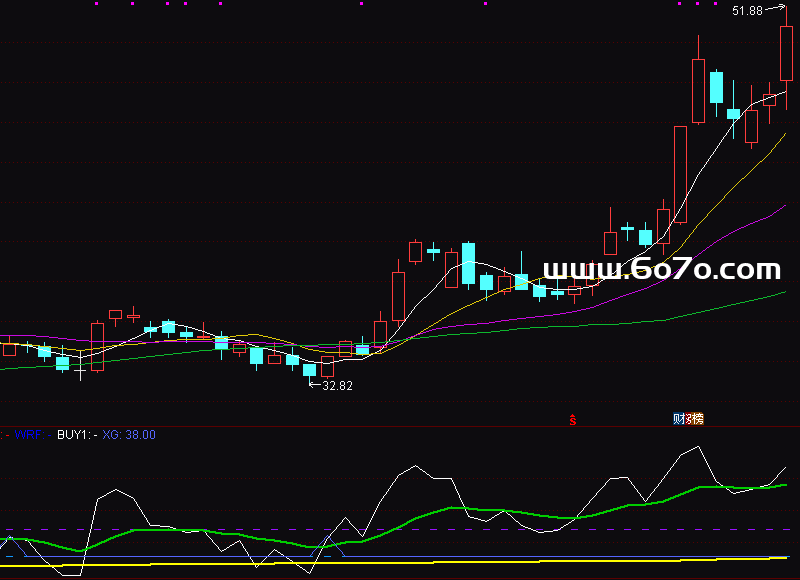Click the 51.88 high price label
Viewport: 800px width, 580px height.
[747, 11]
